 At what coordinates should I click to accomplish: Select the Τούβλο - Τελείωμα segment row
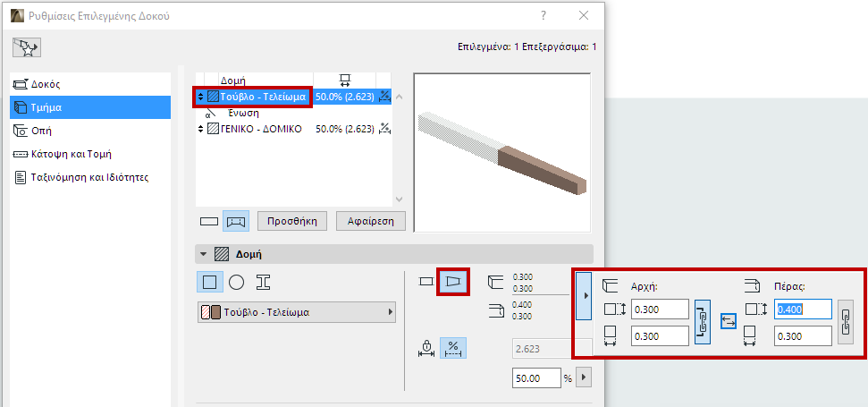pyautogui.click(x=294, y=97)
